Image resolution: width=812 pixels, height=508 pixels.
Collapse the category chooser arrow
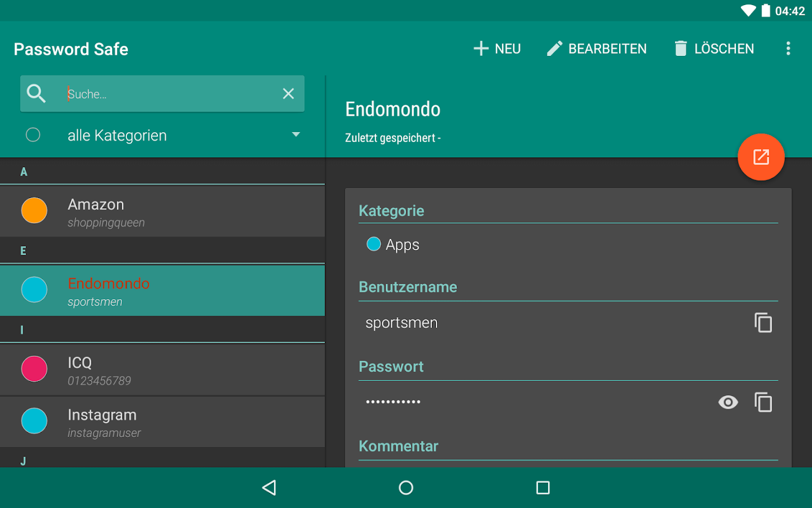295,134
